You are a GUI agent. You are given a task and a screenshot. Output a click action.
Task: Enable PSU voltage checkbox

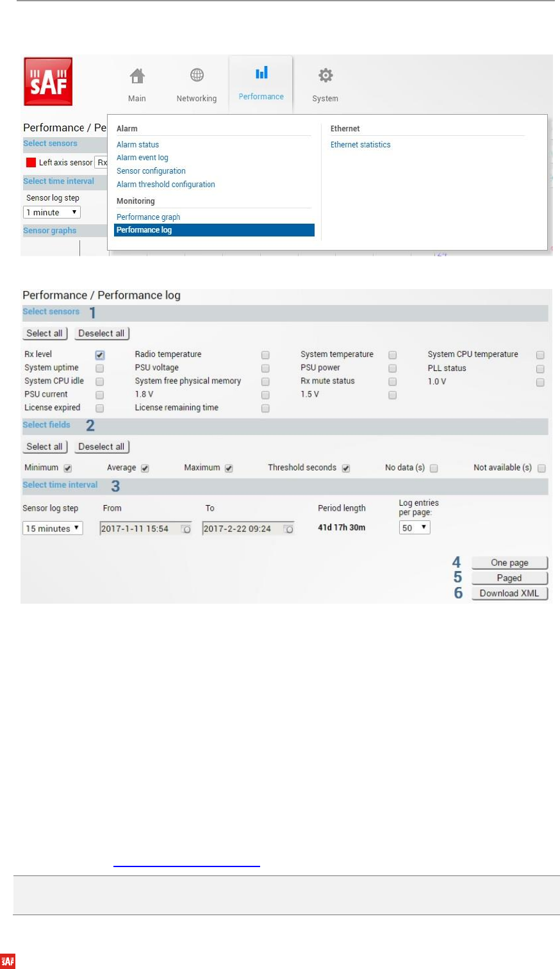[265, 369]
